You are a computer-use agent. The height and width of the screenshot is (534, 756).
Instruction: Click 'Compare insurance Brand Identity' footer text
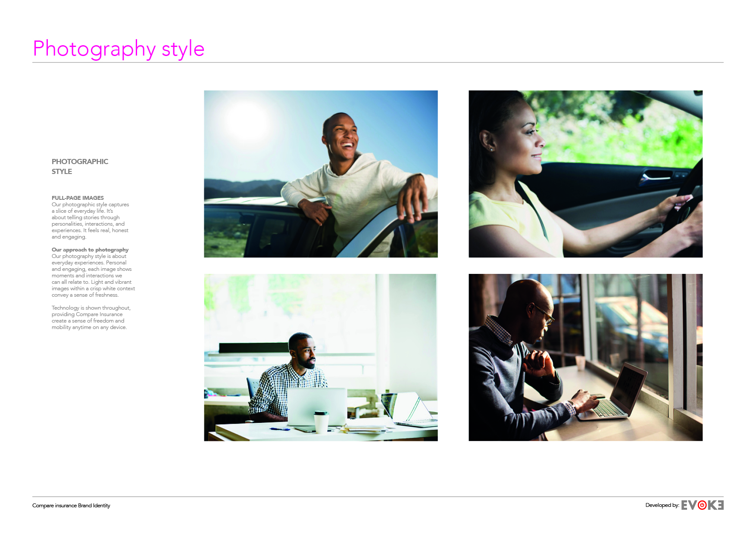coord(71,506)
